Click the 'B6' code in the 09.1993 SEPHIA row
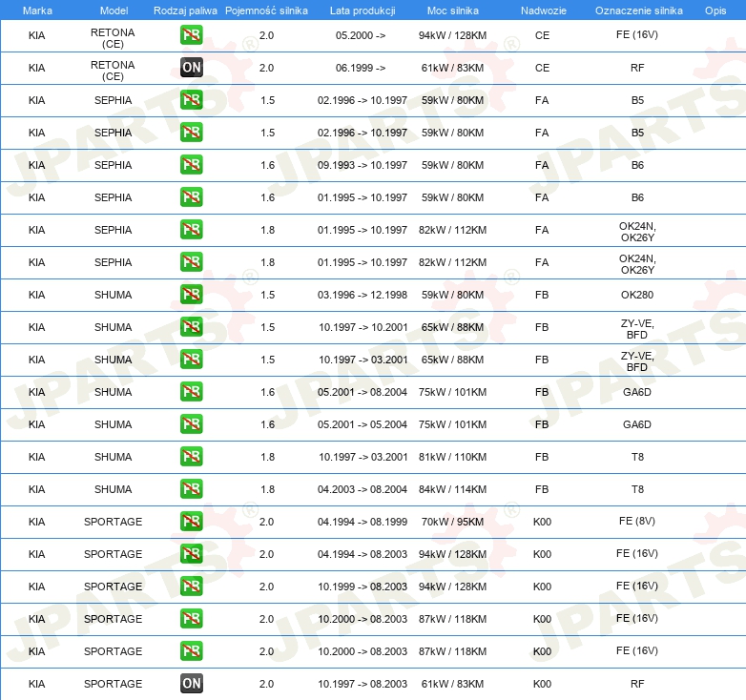 tap(637, 165)
